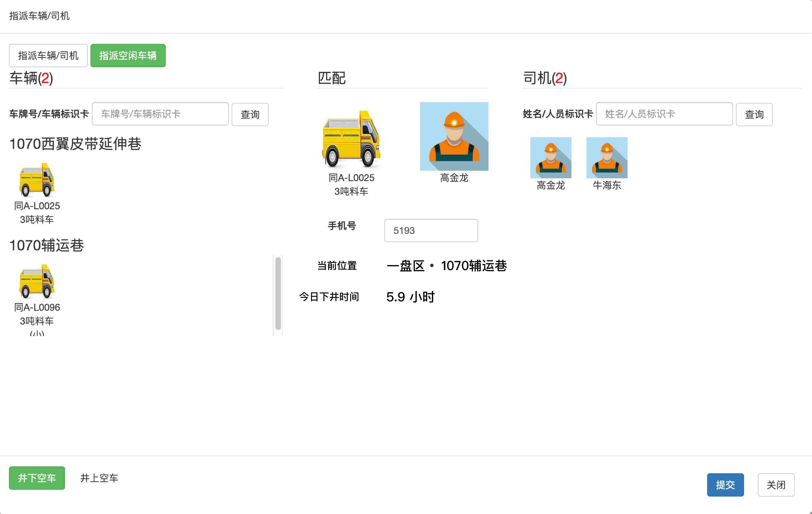The height and width of the screenshot is (514, 812).
Task: Select 井上空车 filter option
Action: coord(99,478)
